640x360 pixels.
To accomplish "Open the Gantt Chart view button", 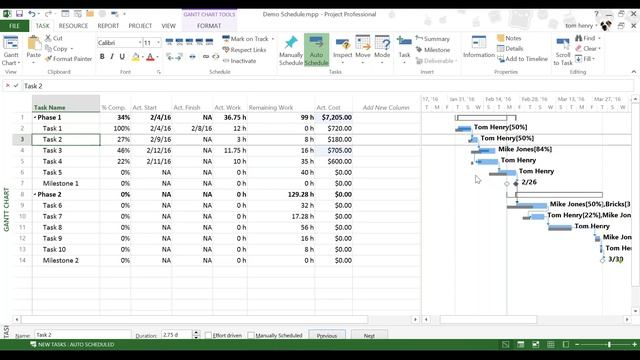I will [x=11, y=51].
